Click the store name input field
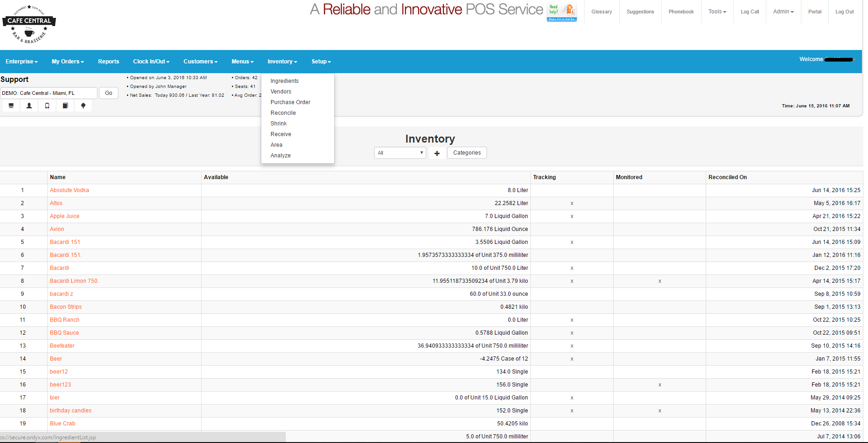This screenshot has width=868, height=443. click(x=49, y=93)
